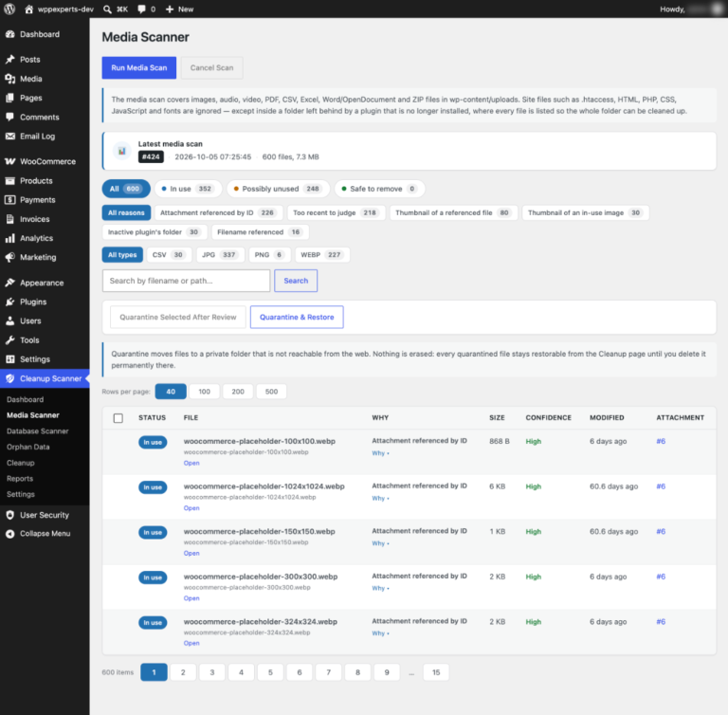Viewport: 728px width, 715px height.
Task: Filter by Inactive plugin's folder reason
Action: (155, 231)
